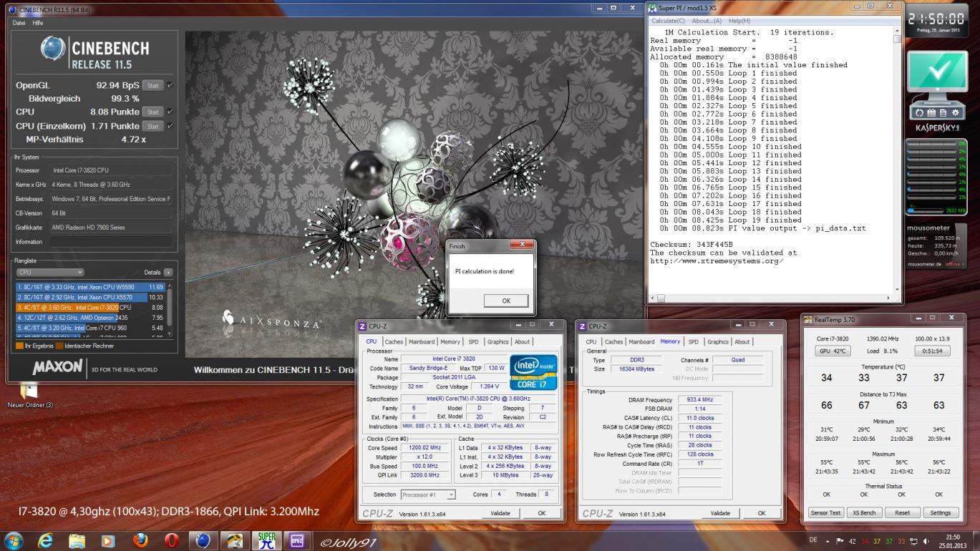Open RealTemp Settings
Viewport: 980px width, 551px height.
pyautogui.click(x=940, y=512)
